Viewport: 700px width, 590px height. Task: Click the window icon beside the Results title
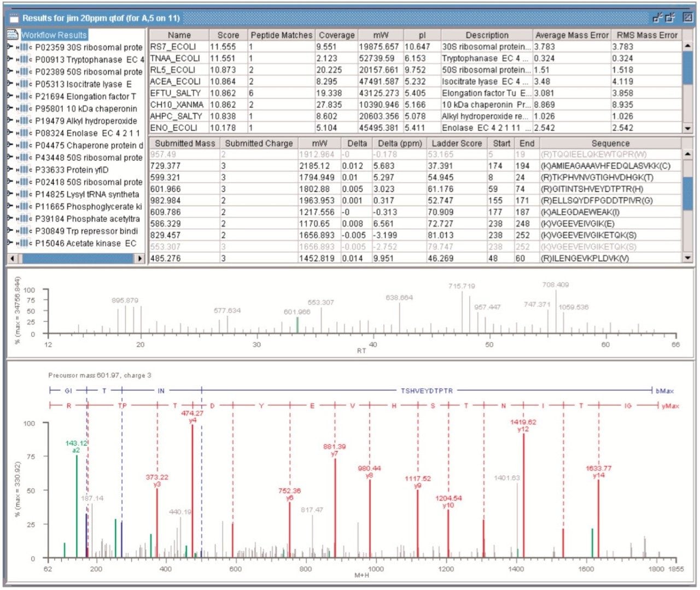pyautogui.click(x=14, y=18)
